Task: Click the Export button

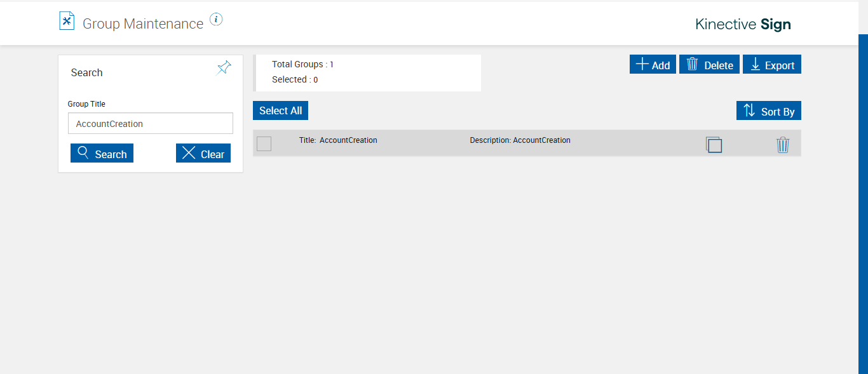Action: point(772,64)
